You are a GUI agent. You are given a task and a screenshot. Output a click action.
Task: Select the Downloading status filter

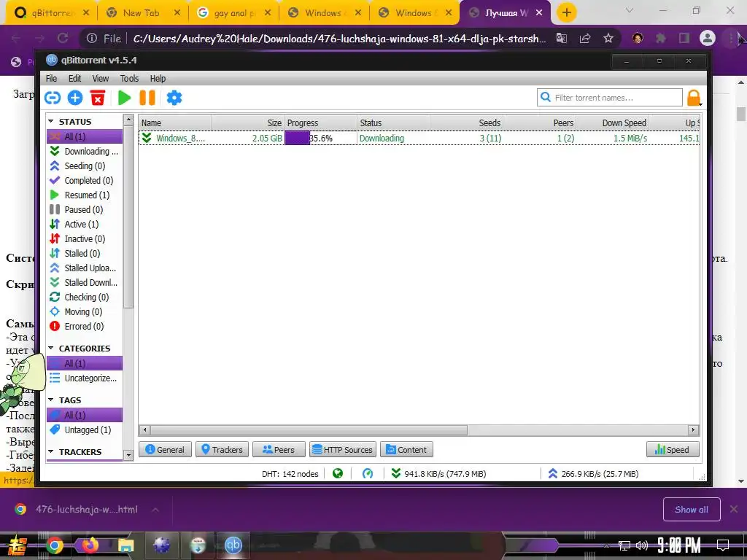[x=85, y=152]
